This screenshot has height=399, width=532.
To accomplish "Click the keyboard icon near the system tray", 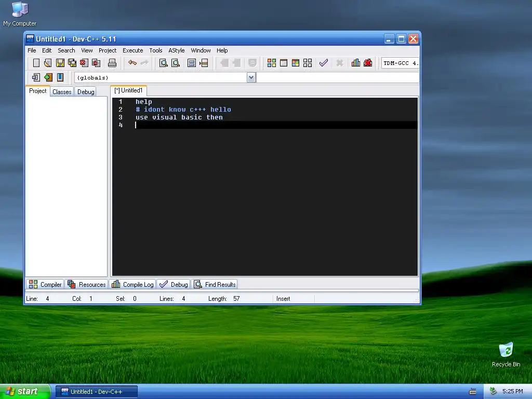I will click(473, 392).
